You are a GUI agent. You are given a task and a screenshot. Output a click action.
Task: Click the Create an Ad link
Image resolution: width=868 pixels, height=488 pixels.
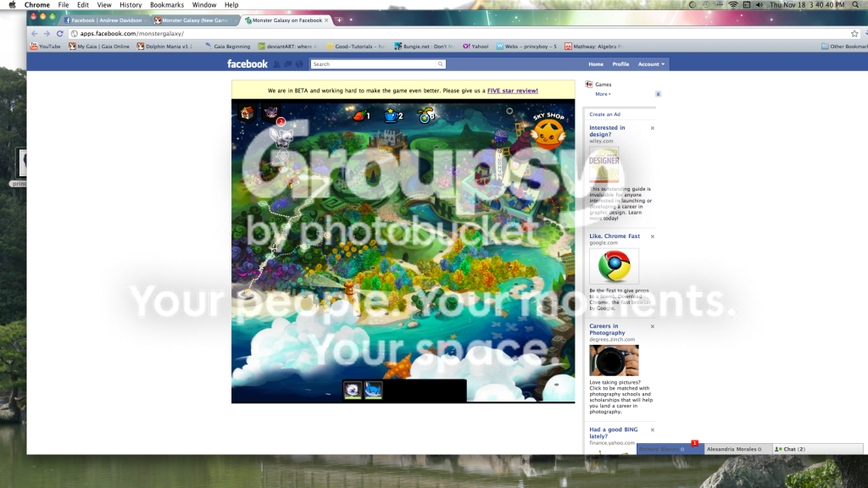604,114
